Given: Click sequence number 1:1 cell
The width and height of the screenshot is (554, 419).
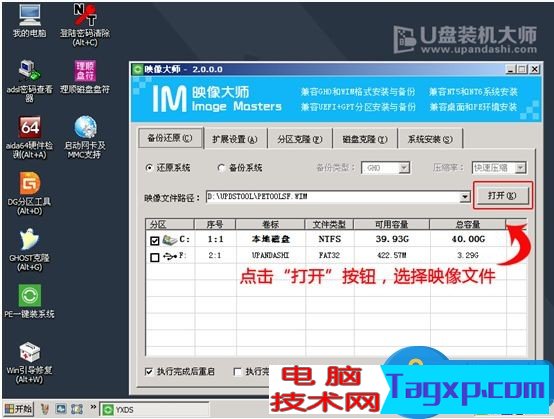Looking at the screenshot, I should (216, 239).
